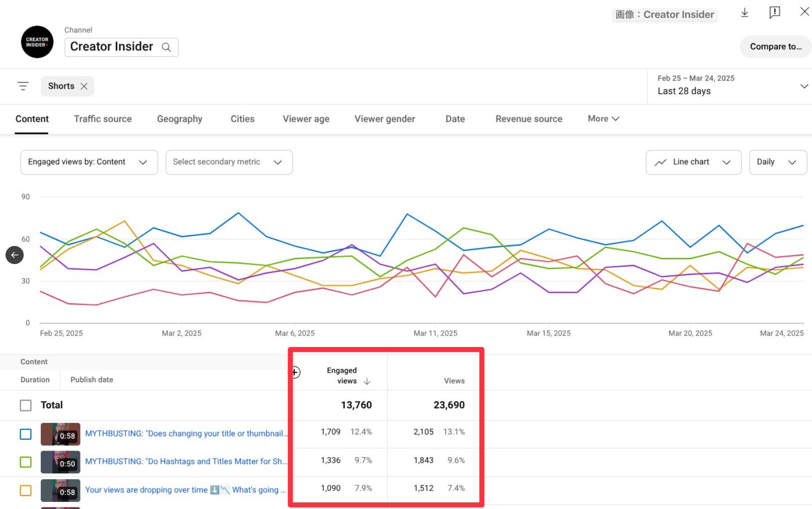Toggle green checkbox for Hashtags and Titles video
The height and width of the screenshot is (509, 812).
(26, 462)
